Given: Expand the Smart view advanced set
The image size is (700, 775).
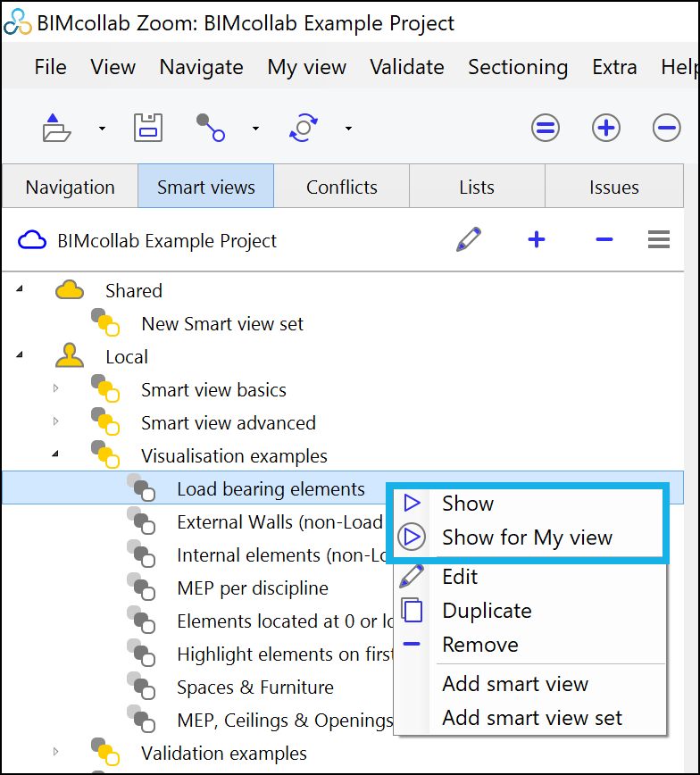Looking at the screenshot, I should (x=56, y=421).
